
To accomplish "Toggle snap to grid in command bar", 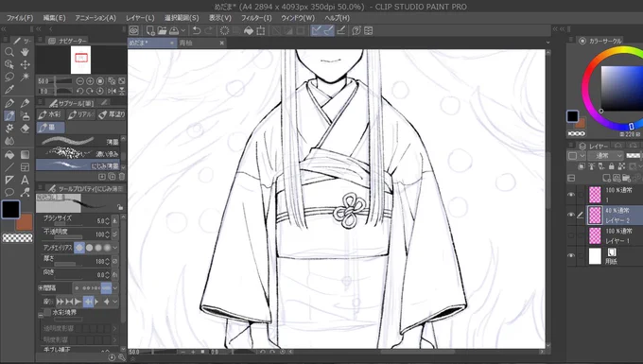I will (341, 31).
